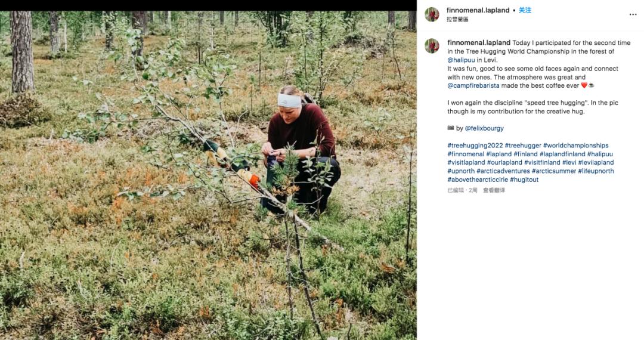Open the three-dot more options menu
The image size is (644, 340).
633,14
